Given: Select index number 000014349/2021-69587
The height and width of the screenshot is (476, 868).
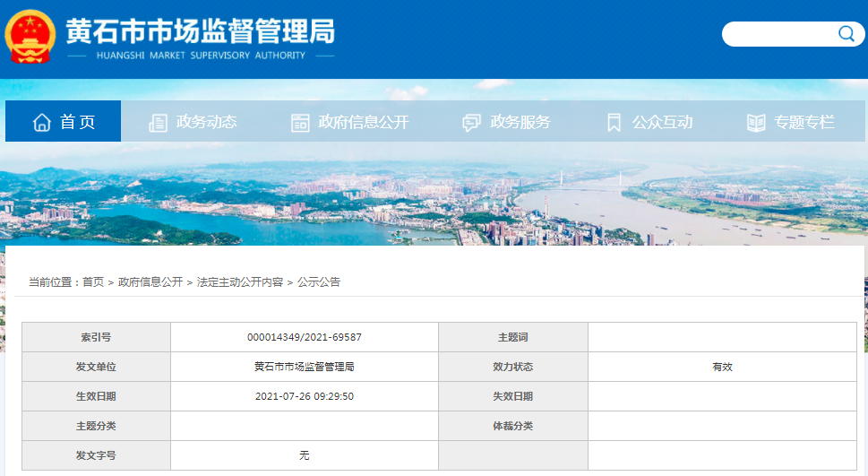Looking at the screenshot, I should [305, 337].
